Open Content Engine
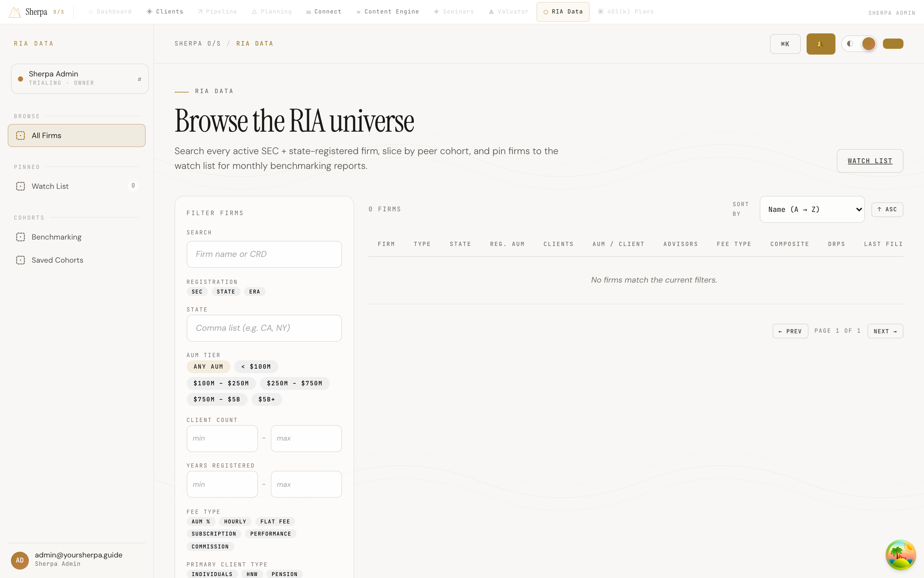The width and height of the screenshot is (924, 578). (x=388, y=12)
